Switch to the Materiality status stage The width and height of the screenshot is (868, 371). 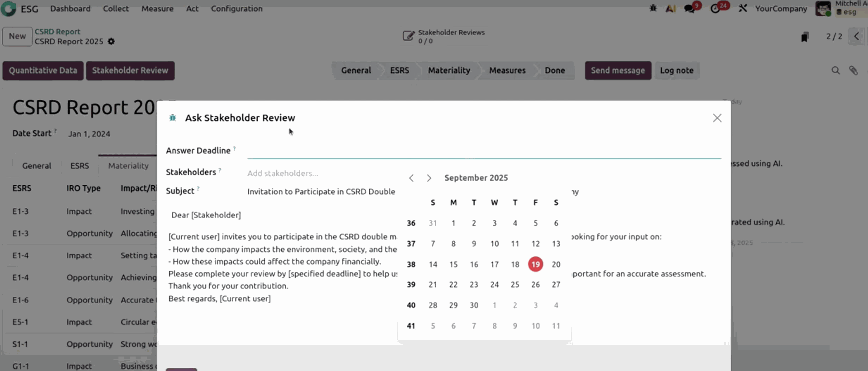click(448, 70)
